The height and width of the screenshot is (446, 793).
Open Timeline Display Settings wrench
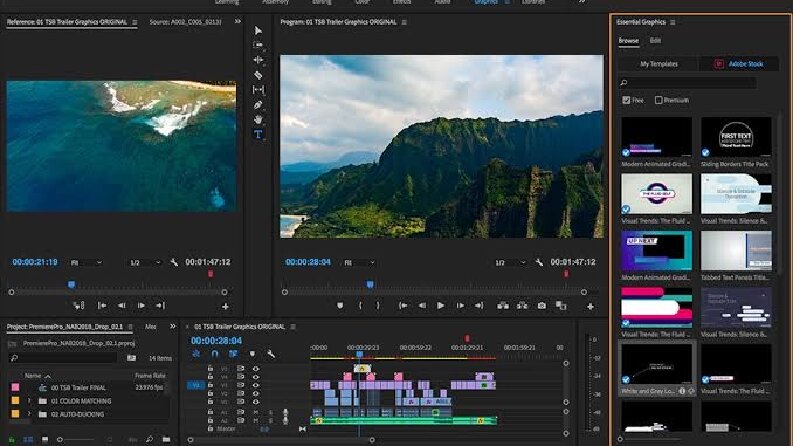(x=271, y=354)
